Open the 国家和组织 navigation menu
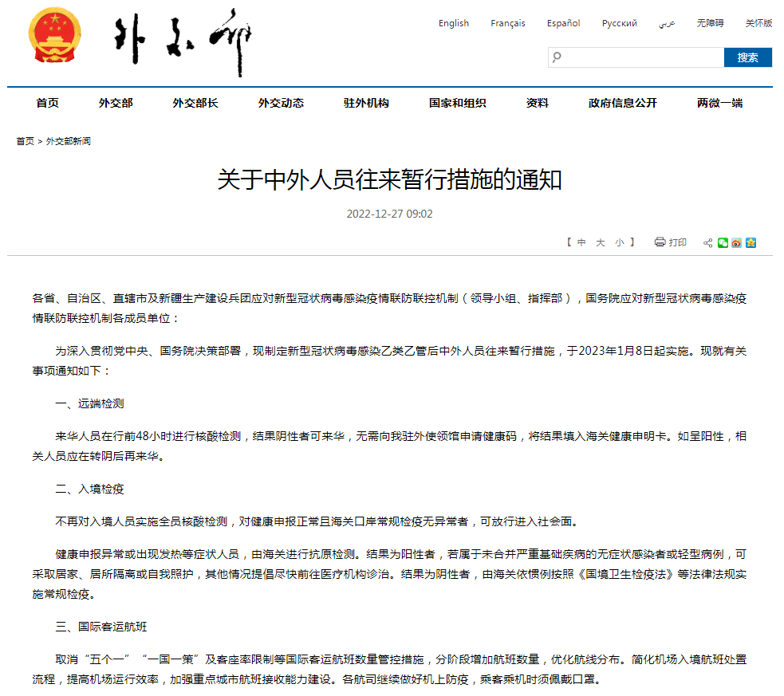Screen dimensions: 784x696 pos(457,103)
